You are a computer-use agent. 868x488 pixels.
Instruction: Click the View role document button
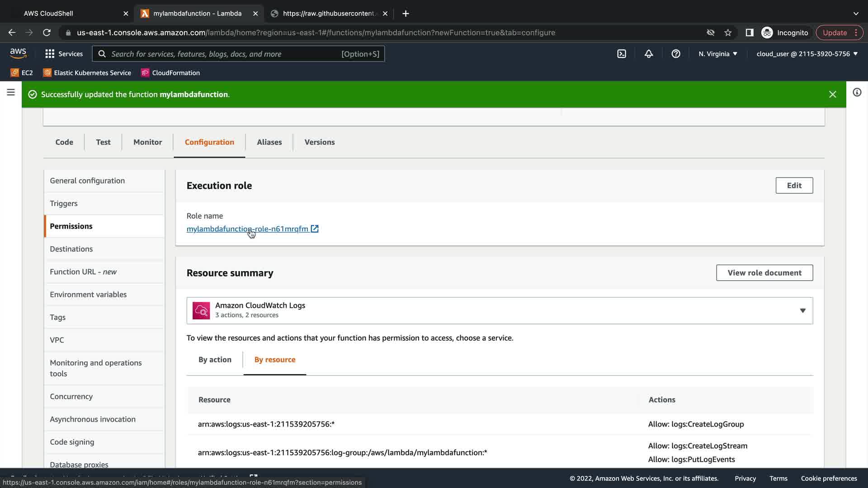764,272
